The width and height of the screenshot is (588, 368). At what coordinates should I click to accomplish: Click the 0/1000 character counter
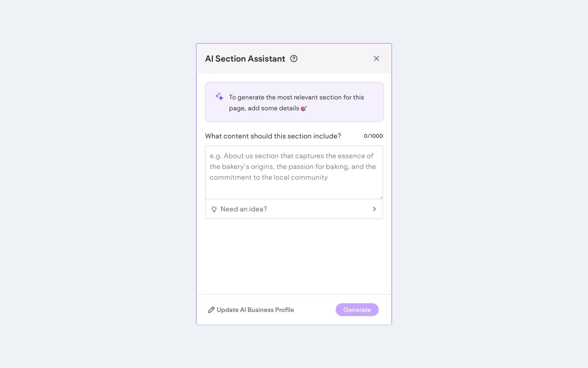[373, 136]
